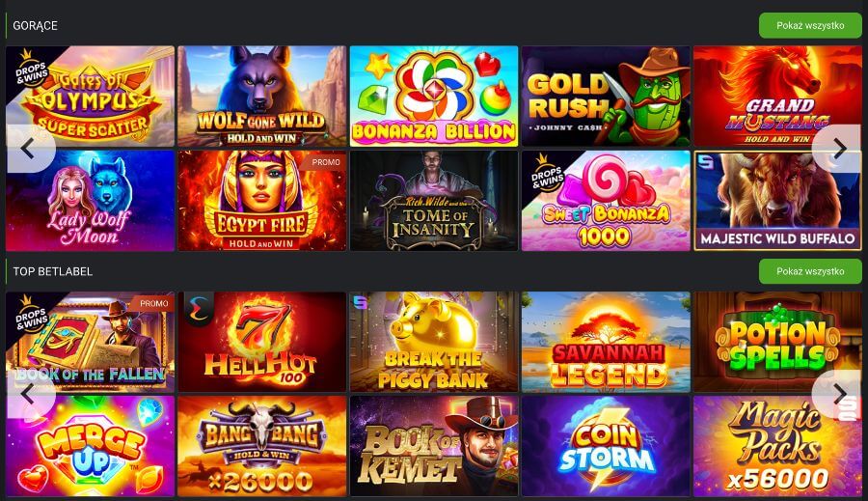Select the Grand Mustang Hold and Win tile
Image resolution: width=868 pixels, height=501 pixels.
[x=777, y=97]
